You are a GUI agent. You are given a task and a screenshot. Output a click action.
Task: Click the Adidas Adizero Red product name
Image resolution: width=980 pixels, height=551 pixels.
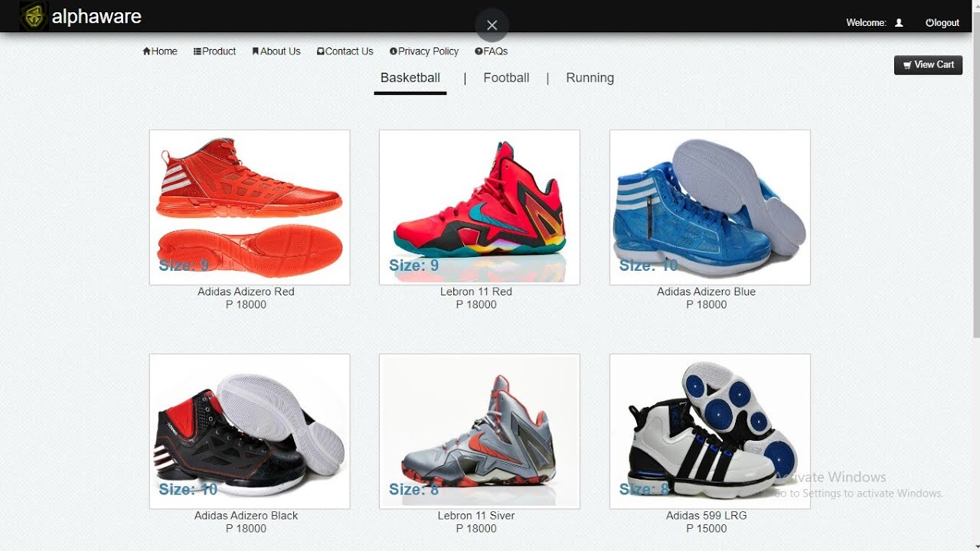coord(246,292)
